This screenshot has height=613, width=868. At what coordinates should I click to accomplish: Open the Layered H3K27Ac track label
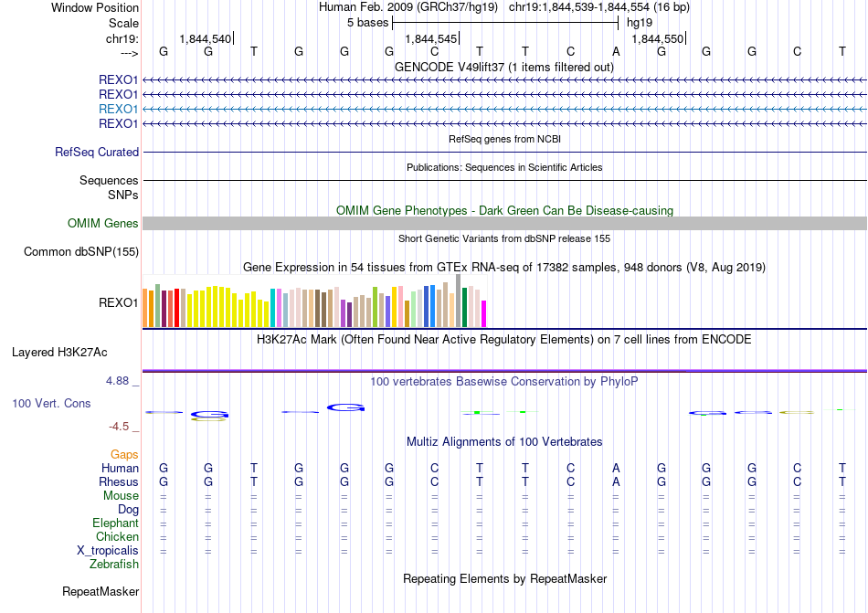pyautogui.click(x=59, y=353)
